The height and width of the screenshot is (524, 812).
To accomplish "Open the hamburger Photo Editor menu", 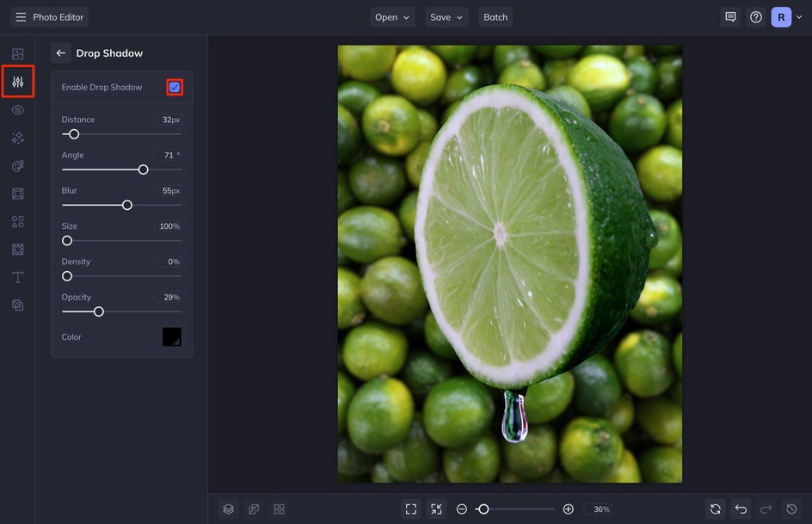I will (x=21, y=17).
